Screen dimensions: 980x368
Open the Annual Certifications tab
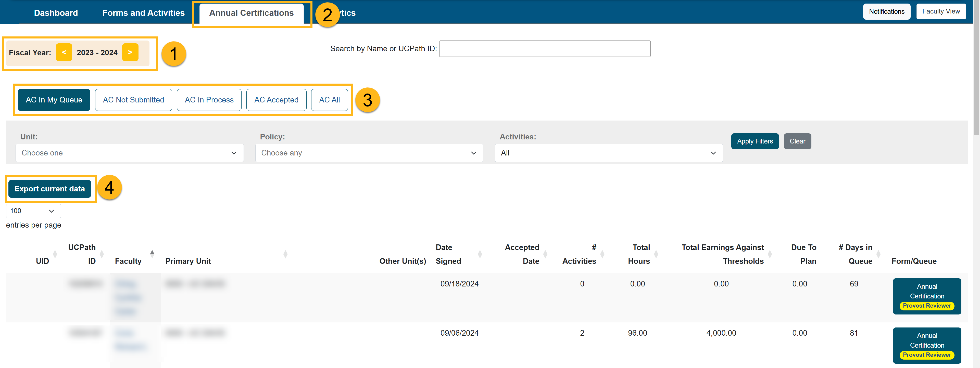click(x=252, y=13)
